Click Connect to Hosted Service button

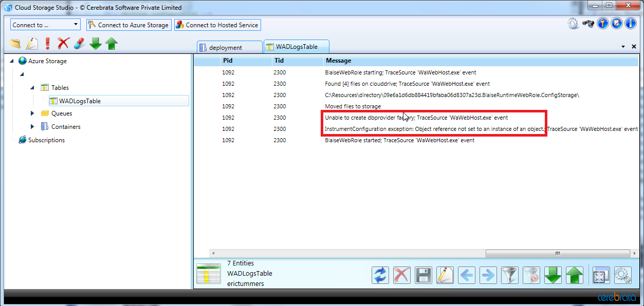[x=217, y=25]
